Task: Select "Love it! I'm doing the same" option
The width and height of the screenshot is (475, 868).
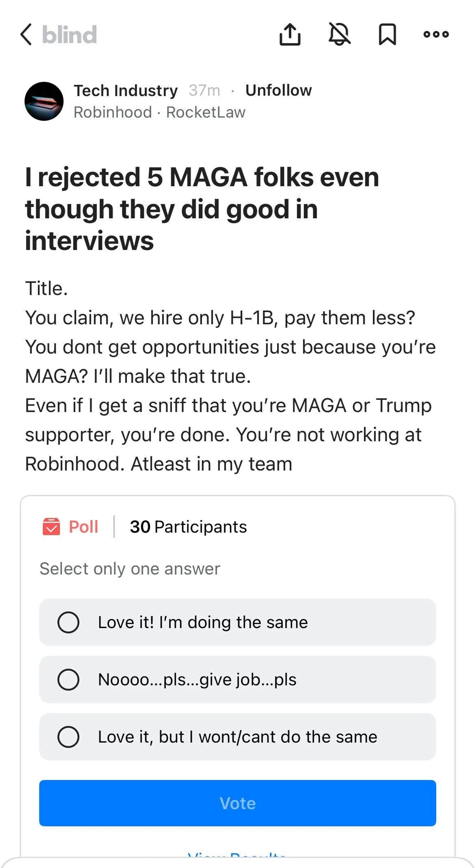Action: [x=68, y=622]
